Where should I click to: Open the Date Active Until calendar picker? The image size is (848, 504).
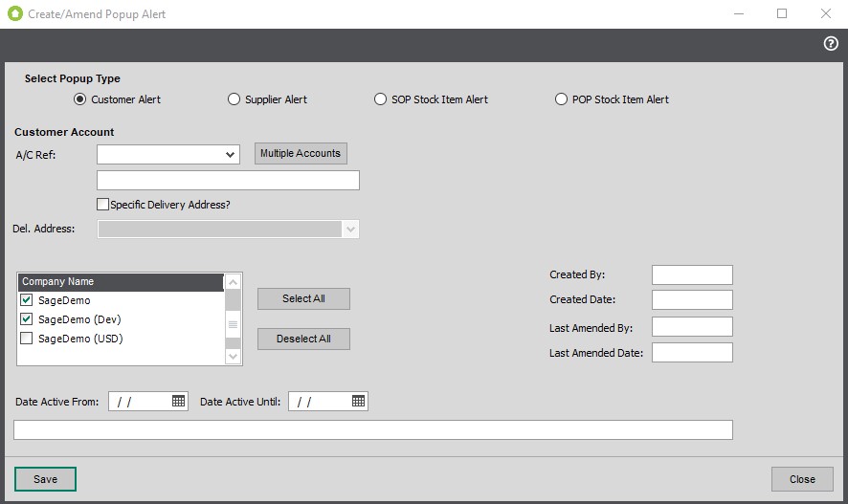pyautogui.click(x=358, y=402)
